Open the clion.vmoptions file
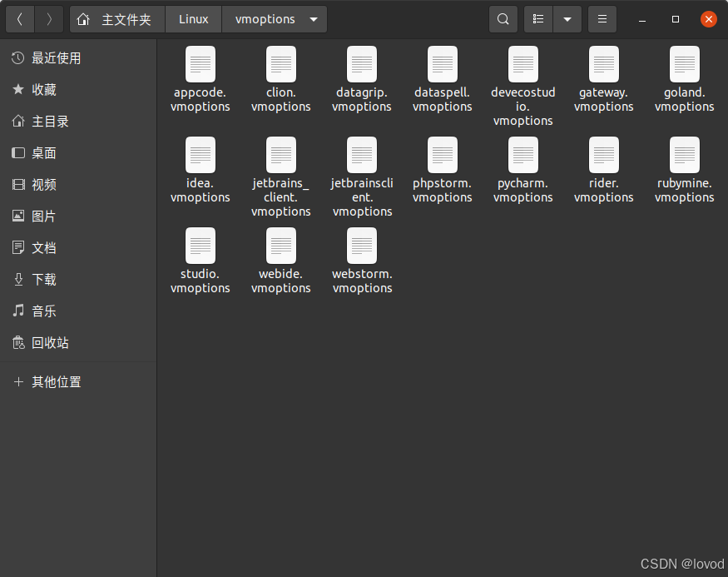Image resolution: width=728 pixels, height=577 pixels. pos(280,64)
